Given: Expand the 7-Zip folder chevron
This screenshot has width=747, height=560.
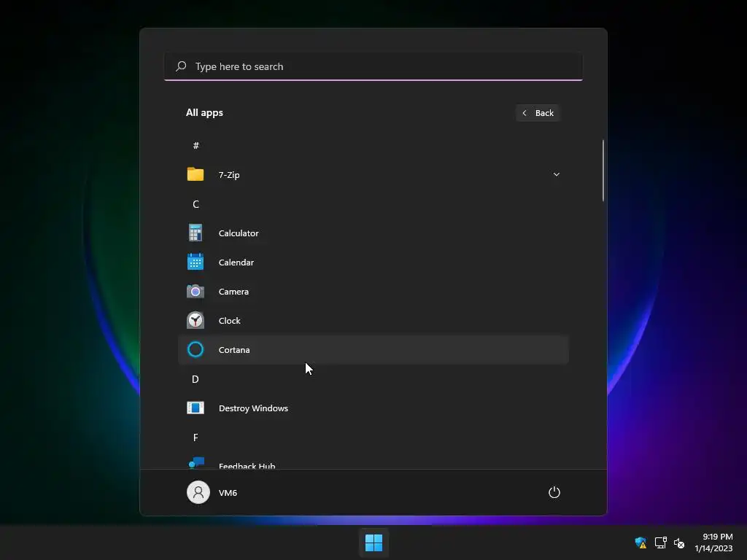Looking at the screenshot, I should point(556,174).
